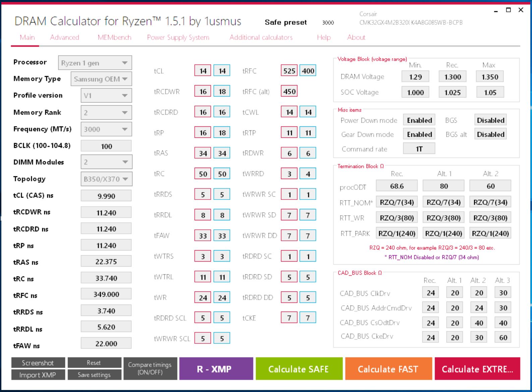Click the blue-bordered tWR value 24
Screen dimensions: 532x392
point(222,297)
